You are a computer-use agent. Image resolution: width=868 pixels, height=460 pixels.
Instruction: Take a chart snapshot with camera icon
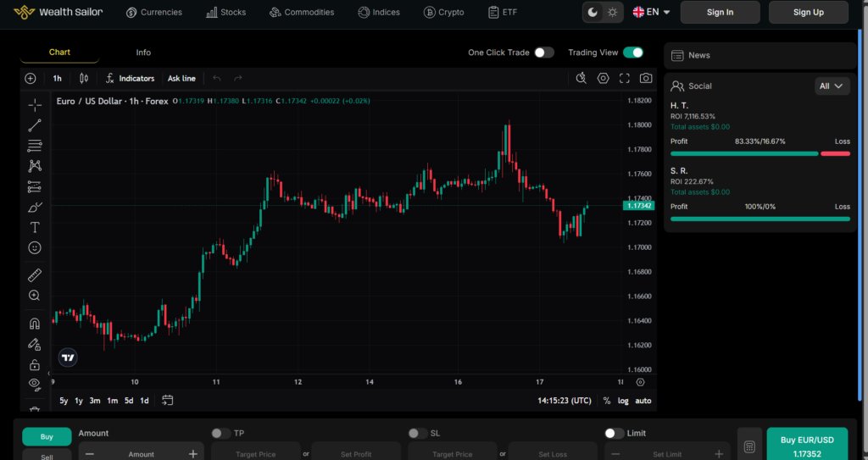pyautogui.click(x=645, y=79)
